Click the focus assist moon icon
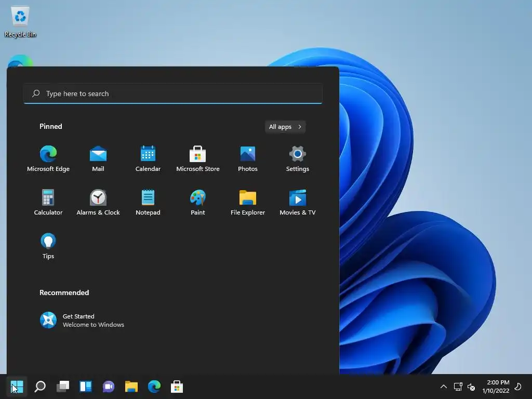 click(518, 387)
